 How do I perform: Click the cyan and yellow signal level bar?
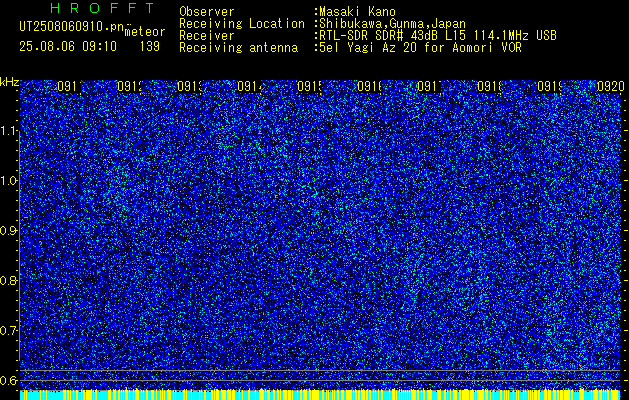tap(321, 394)
